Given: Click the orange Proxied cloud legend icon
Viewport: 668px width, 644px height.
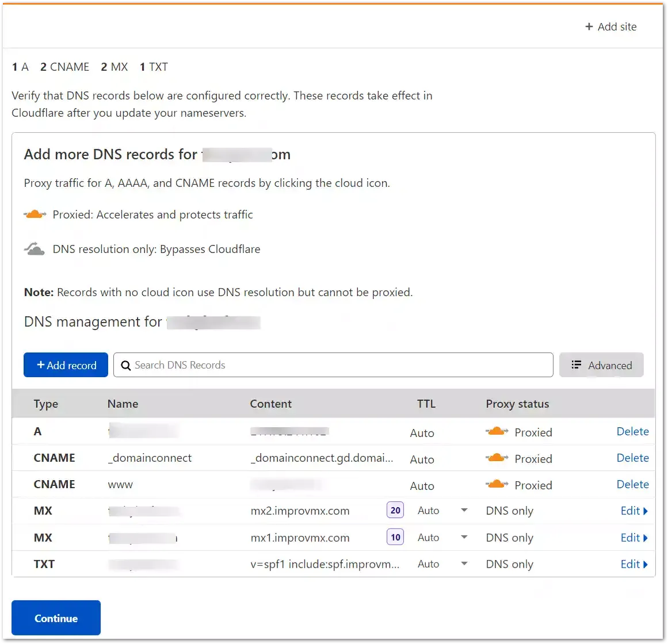Looking at the screenshot, I should (x=35, y=214).
